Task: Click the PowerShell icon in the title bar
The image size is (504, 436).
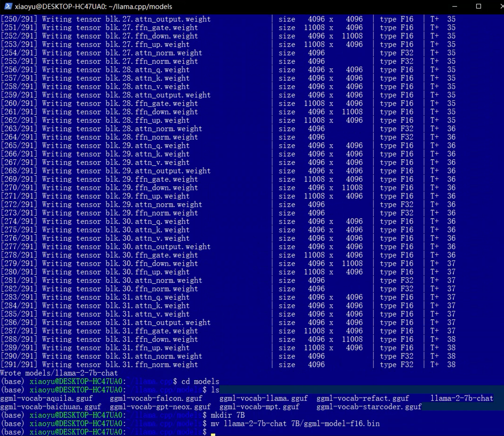Action: 7,7
